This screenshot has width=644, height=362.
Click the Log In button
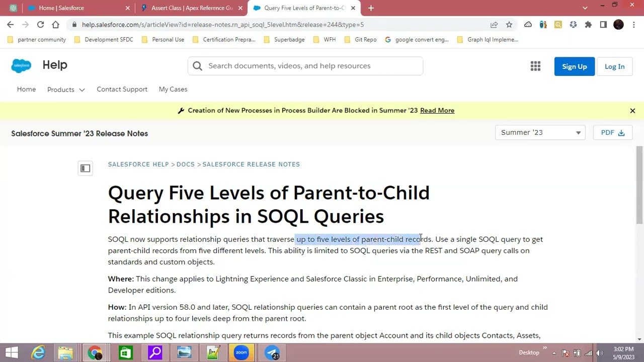coord(614,66)
